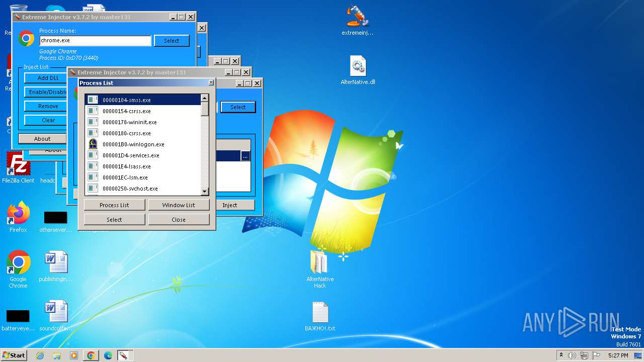The image size is (644, 362).
Task: Select 00000250-svchost.exe in Process List
Action: pos(143,189)
